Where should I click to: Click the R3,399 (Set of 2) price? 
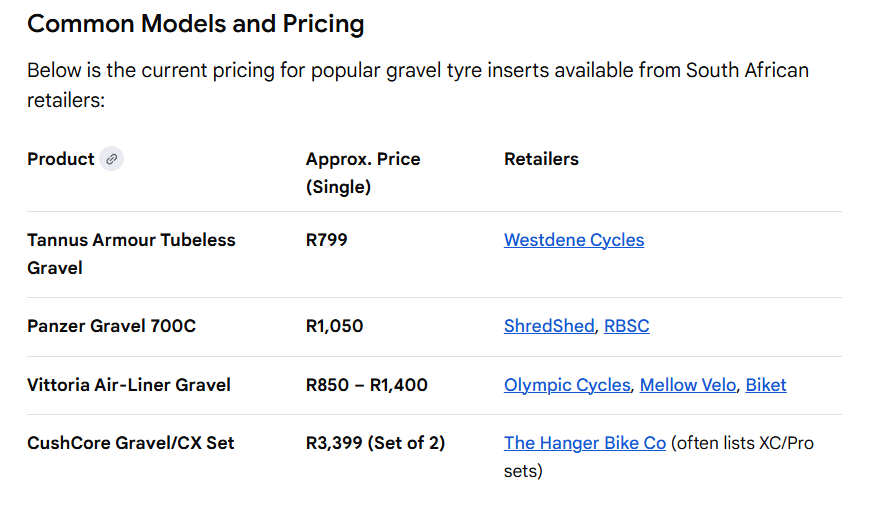376,443
